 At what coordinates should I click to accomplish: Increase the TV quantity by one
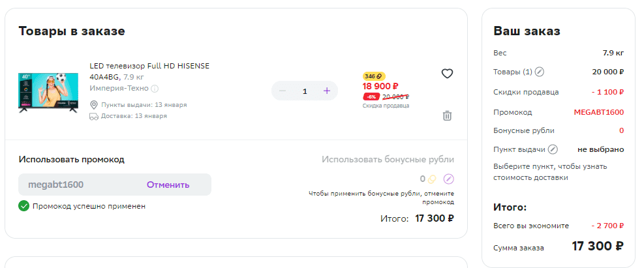pos(326,91)
